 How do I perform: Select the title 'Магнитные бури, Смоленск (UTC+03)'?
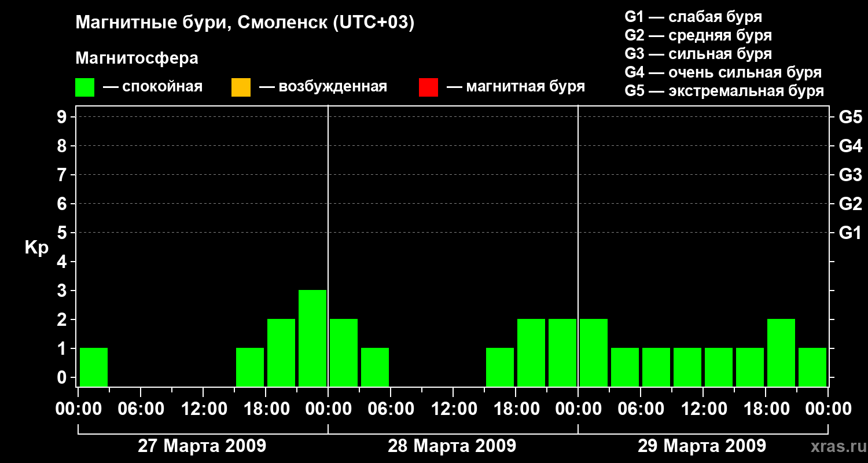(x=245, y=23)
